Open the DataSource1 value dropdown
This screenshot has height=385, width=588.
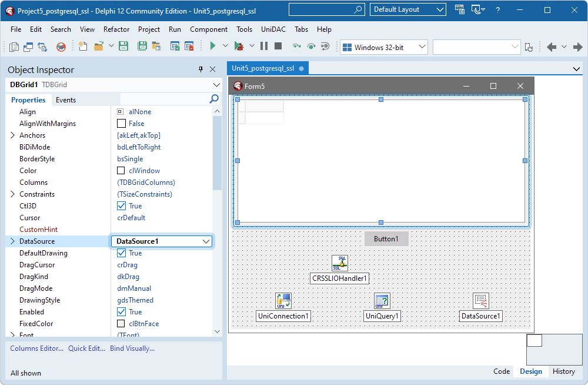click(x=206, y=241)
